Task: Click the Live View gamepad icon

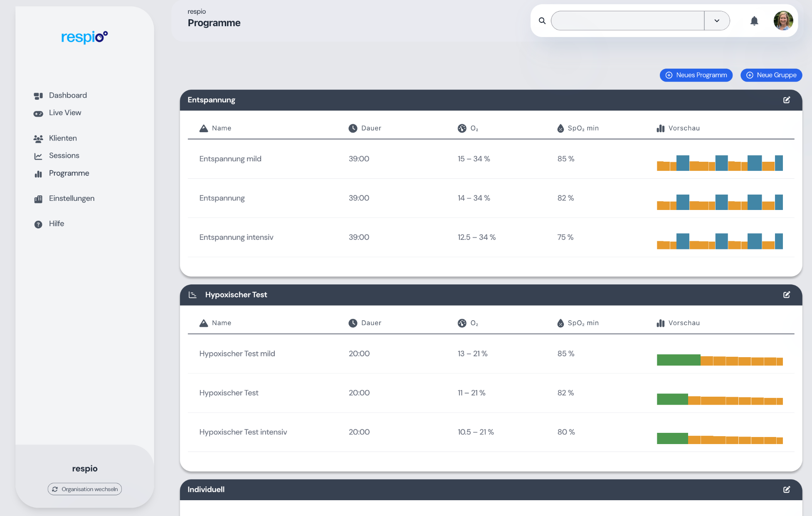Action: pos(38,113)
